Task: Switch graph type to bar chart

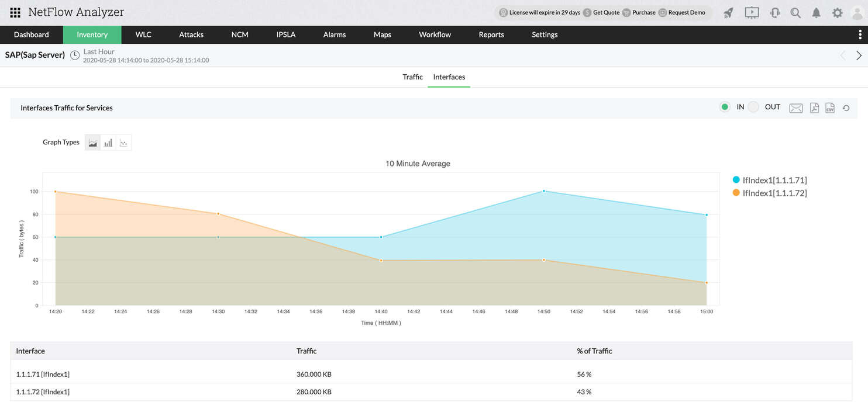Action: tap(108, 143)
